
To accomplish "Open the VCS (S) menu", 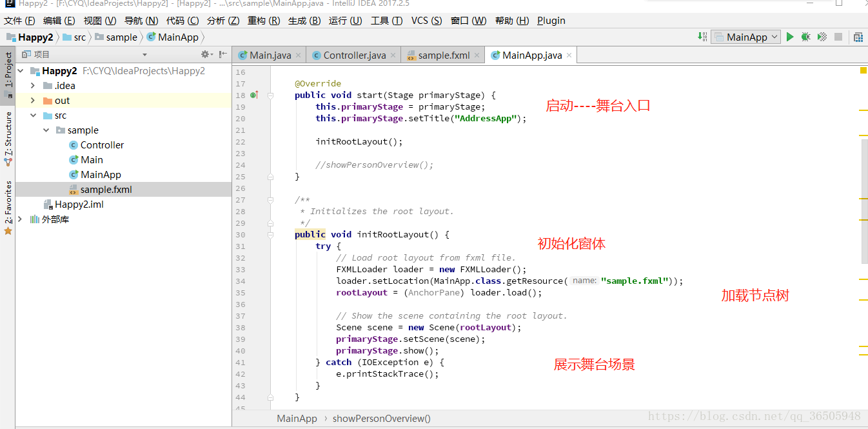I will coord(427,21).
